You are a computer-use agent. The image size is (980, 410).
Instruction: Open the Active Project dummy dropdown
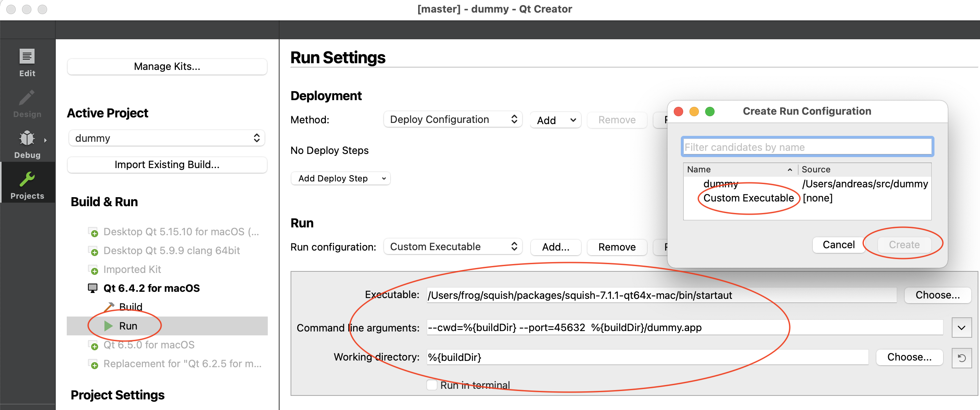tap(166, 138)
